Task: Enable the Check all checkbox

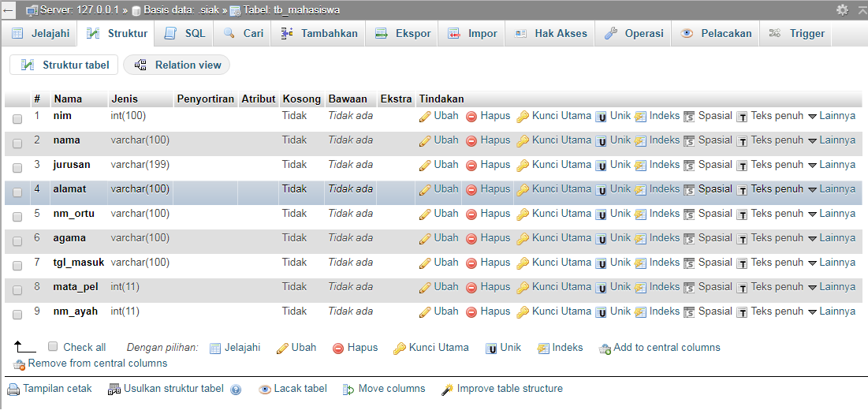Action: [x=53, y=346]
